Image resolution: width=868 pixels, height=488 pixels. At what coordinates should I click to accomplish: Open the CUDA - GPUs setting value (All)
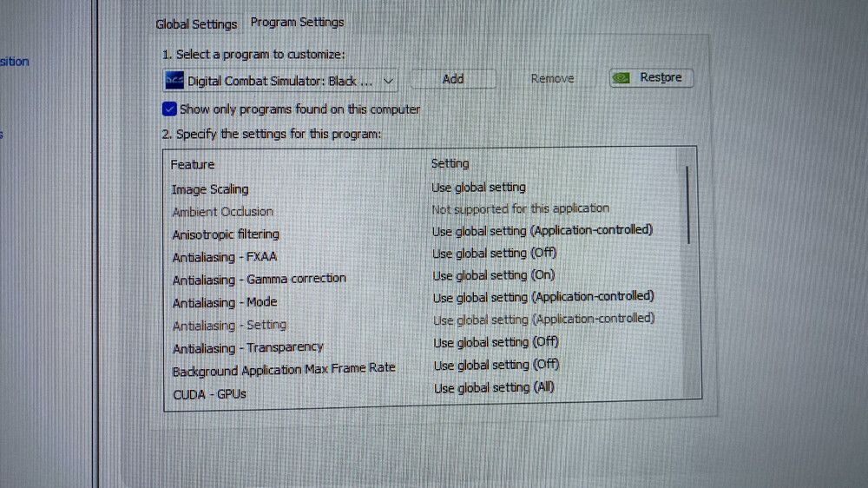493,387
